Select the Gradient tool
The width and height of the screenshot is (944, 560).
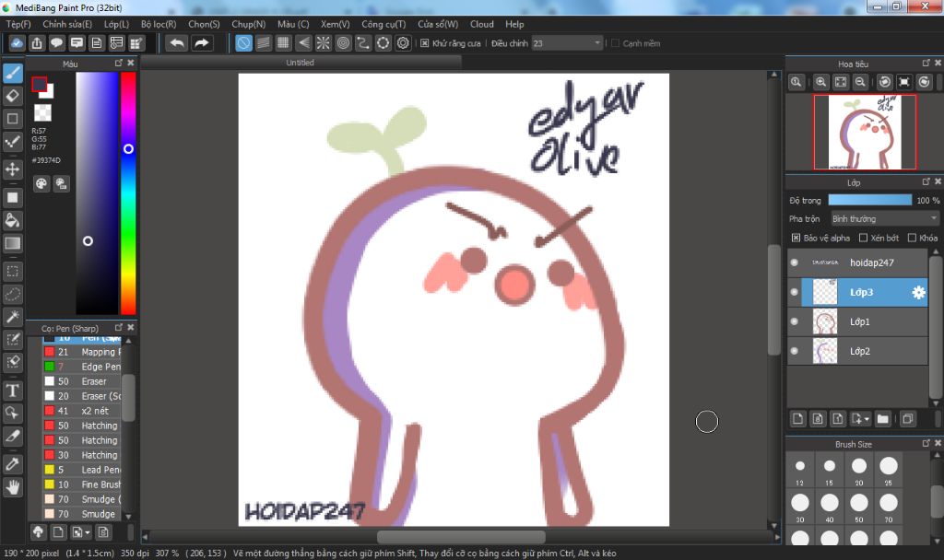(x=13, y=243)
